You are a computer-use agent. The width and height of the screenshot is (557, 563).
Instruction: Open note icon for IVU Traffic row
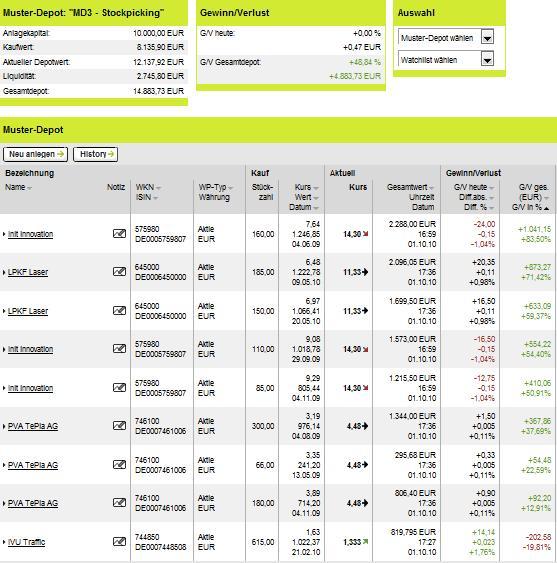click(x=119, y=541)
